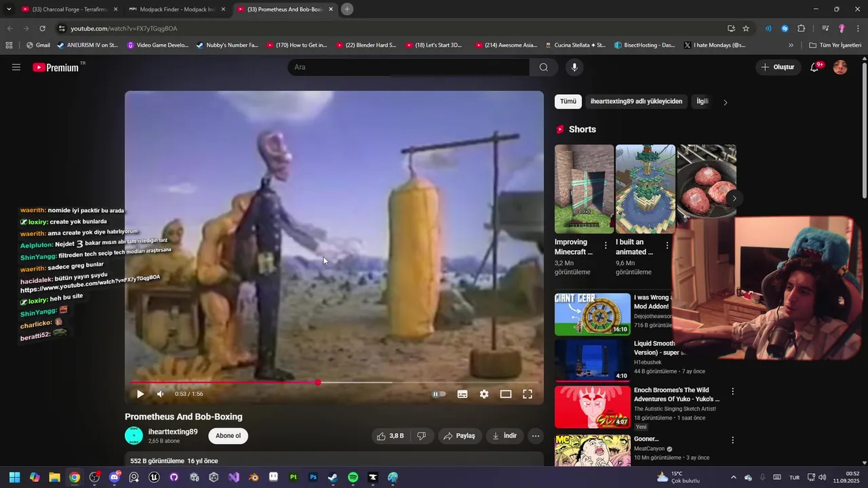The width and height of the screenshot is (868, 488).
Task: Open video player settings gear
Action: [x=484, y=394]
